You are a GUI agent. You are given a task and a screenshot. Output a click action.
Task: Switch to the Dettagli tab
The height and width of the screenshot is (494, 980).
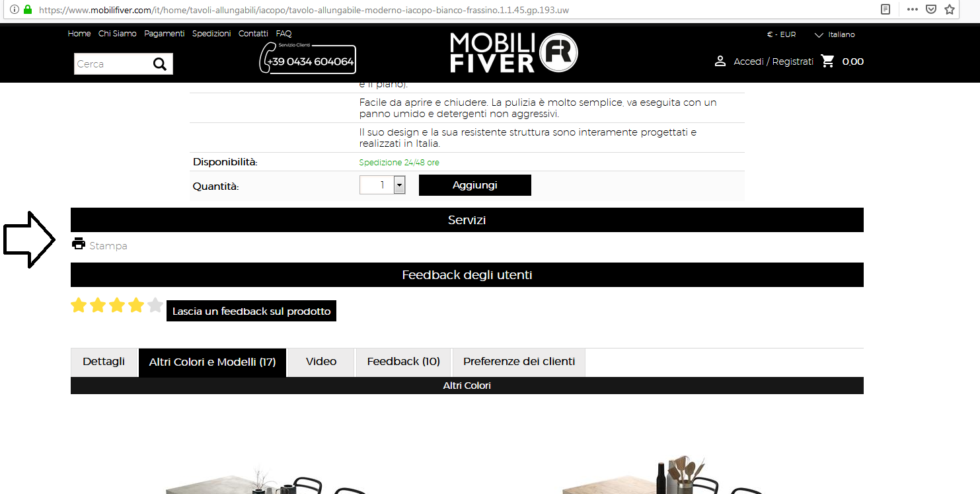[x=104, y=362]
